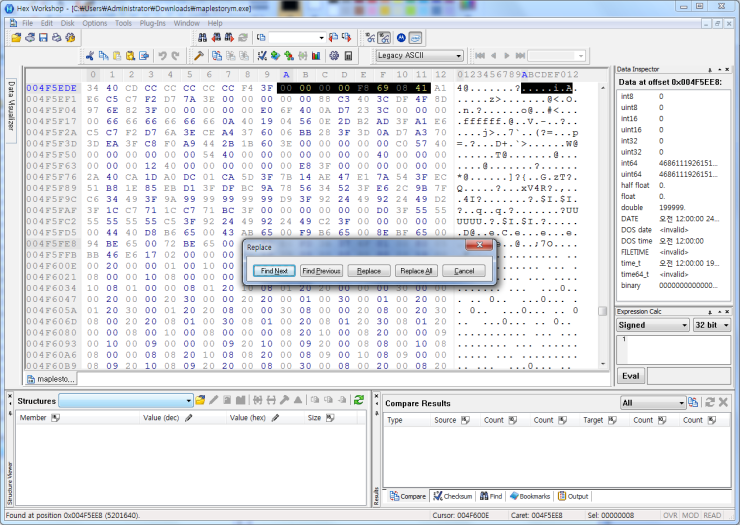Click the open structure library folder icon
Viewport: 740px width, 525px height.
tap(200, 400)
